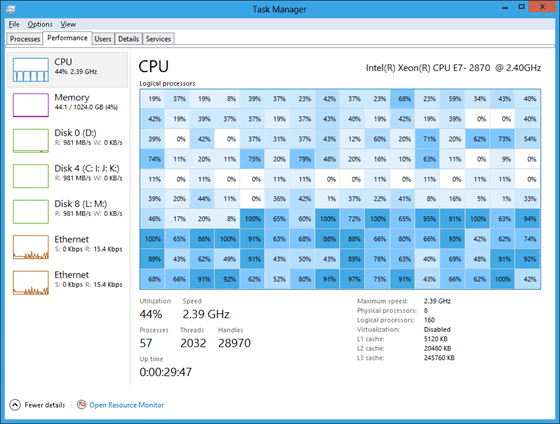Image resolution: width=560 pixels, height=424 pixels.
Task: Select Disk 4 (C: I: J: K:) graph icon
Action: coord(31,176)
